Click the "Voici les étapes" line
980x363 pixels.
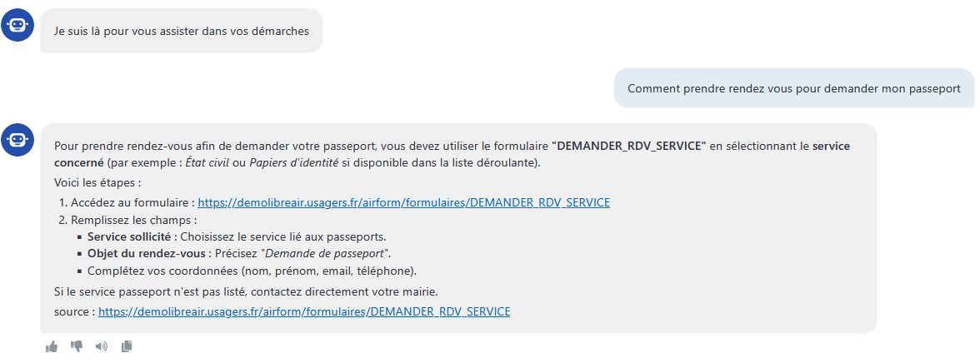98,184
